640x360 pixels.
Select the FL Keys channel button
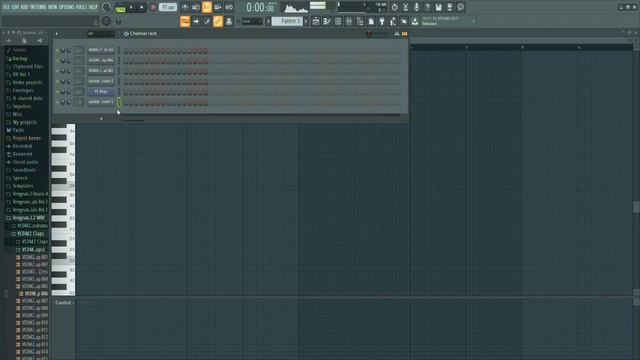(101, 92)
